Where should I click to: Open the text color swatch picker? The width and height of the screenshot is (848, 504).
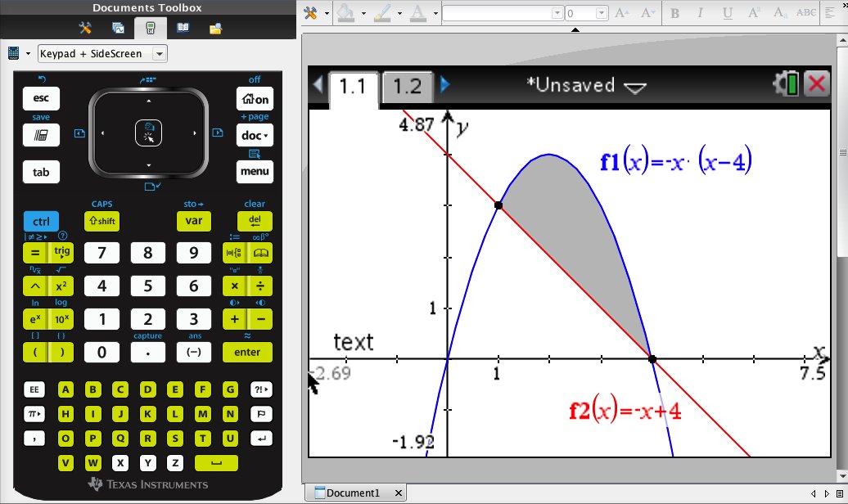point(420,13)
